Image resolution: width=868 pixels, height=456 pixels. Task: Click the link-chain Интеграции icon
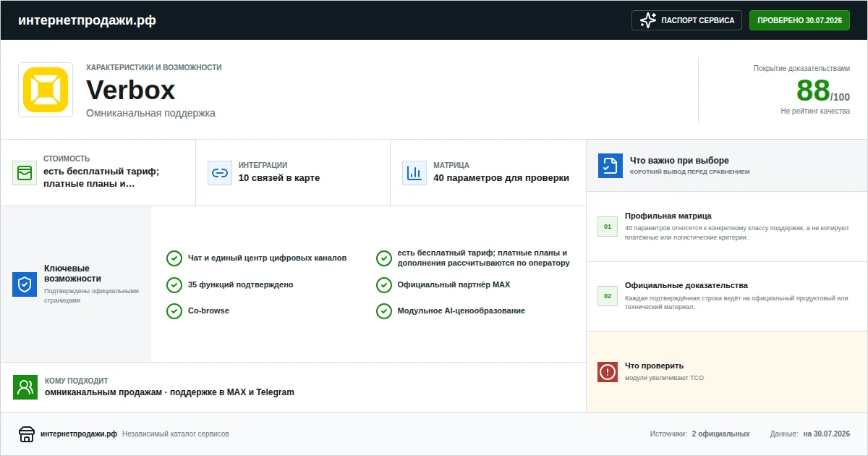(x=219, y=172)
